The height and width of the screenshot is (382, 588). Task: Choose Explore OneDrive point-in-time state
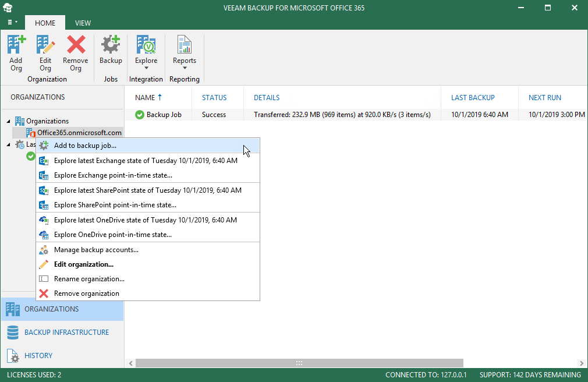148,235
